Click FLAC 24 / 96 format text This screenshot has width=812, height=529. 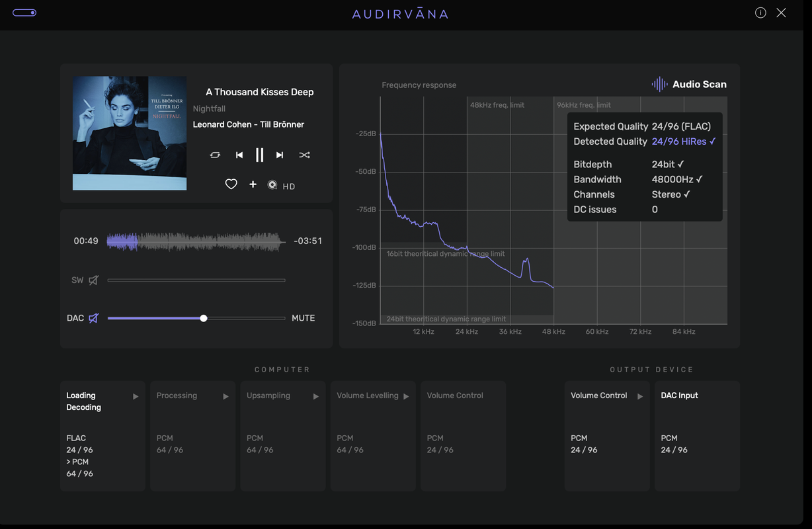tap(79, 444)
